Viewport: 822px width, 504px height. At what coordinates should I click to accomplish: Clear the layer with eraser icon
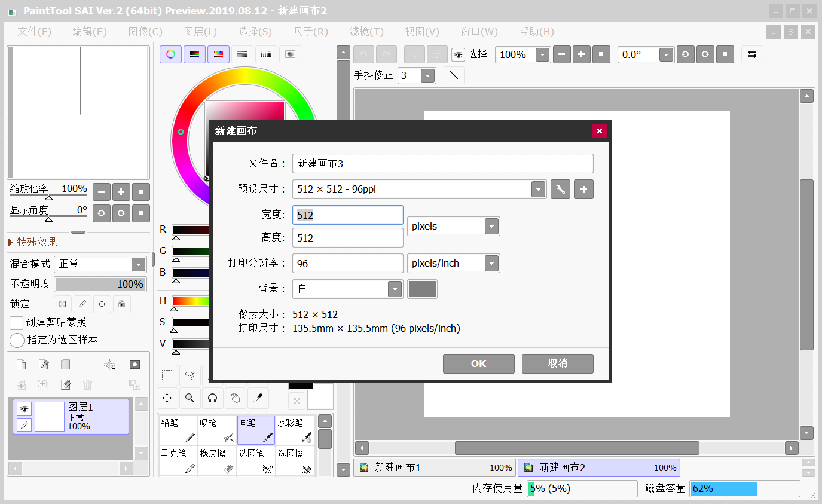coord(66,384)
